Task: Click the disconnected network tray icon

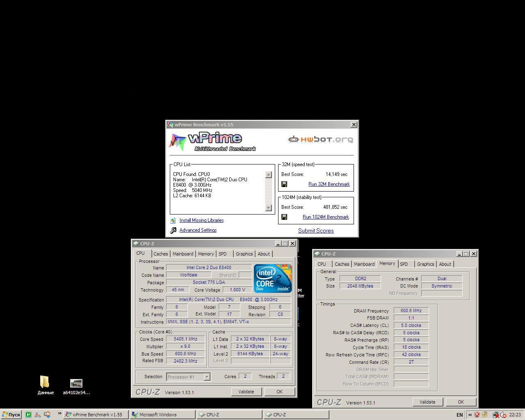Action: pyautogui.click(x=495, y=415)
